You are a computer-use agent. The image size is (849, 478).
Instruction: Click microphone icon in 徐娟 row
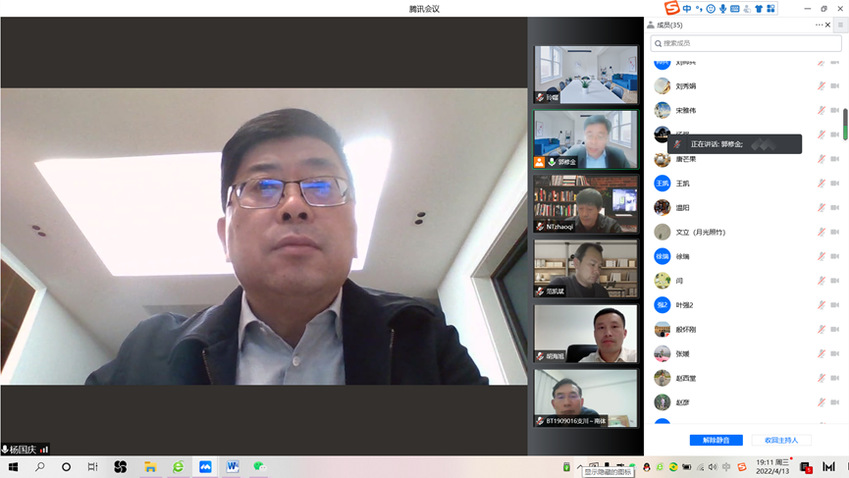pos(821,256)
